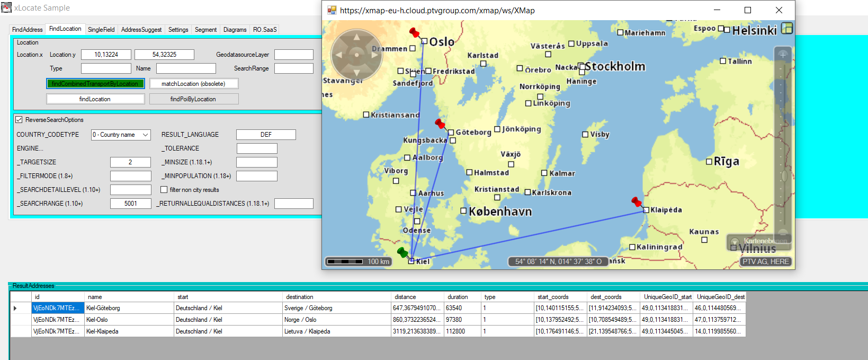868x360 pixels.
Task: Switch to the FindAddress tab
Action: pyautogui.click(x=27, y=30)
